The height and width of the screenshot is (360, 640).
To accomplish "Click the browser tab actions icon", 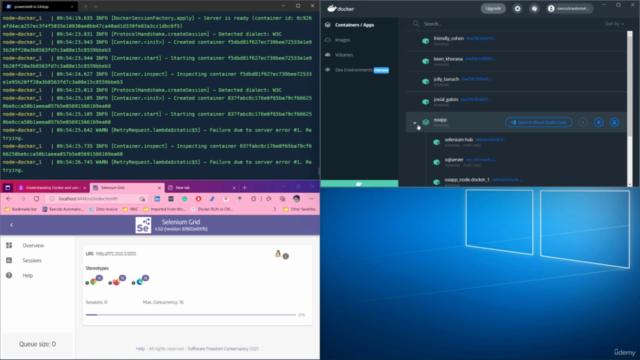I will [x=7, y=188].
